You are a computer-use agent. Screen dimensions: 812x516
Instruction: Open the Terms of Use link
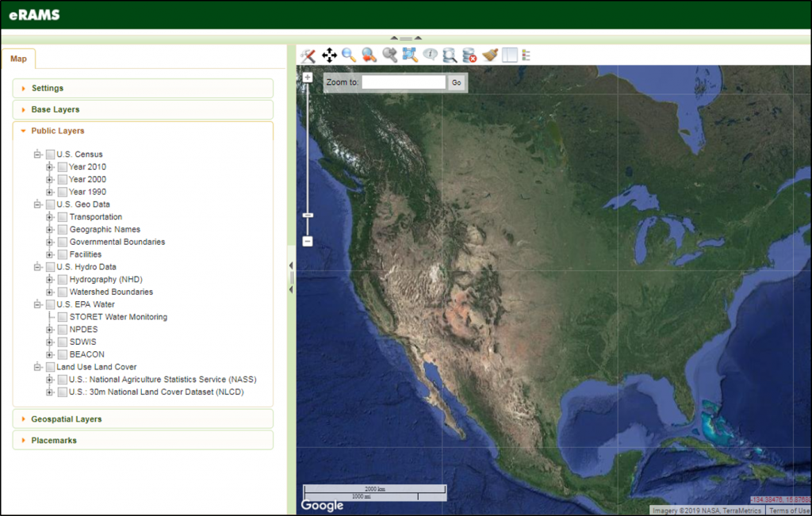pyautogui.click(x=789, y=510)
